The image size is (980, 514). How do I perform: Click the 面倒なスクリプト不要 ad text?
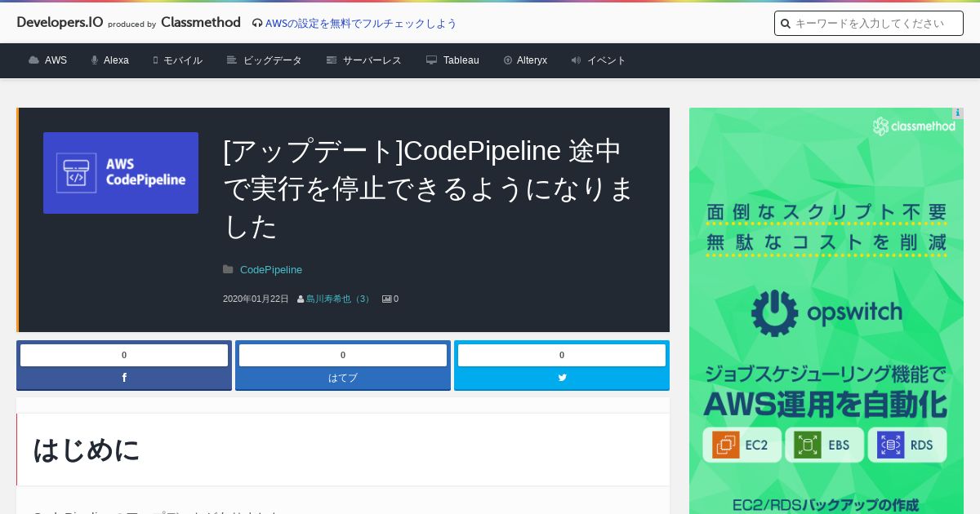coord(826,212)
